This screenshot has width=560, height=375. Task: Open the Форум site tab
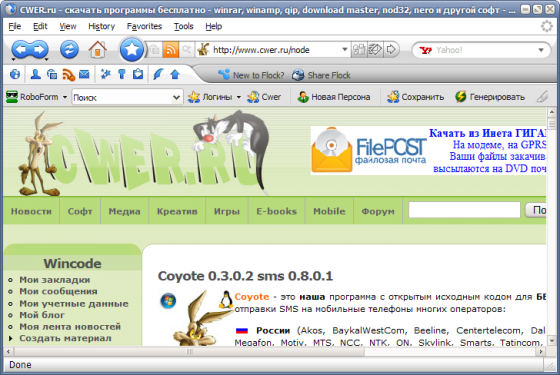tap(378, 211)
